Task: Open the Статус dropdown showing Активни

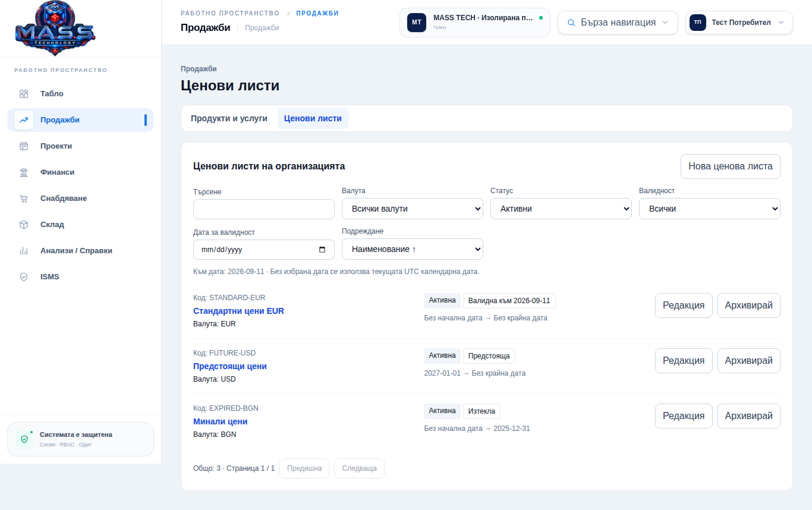Action: click(561, 209)
